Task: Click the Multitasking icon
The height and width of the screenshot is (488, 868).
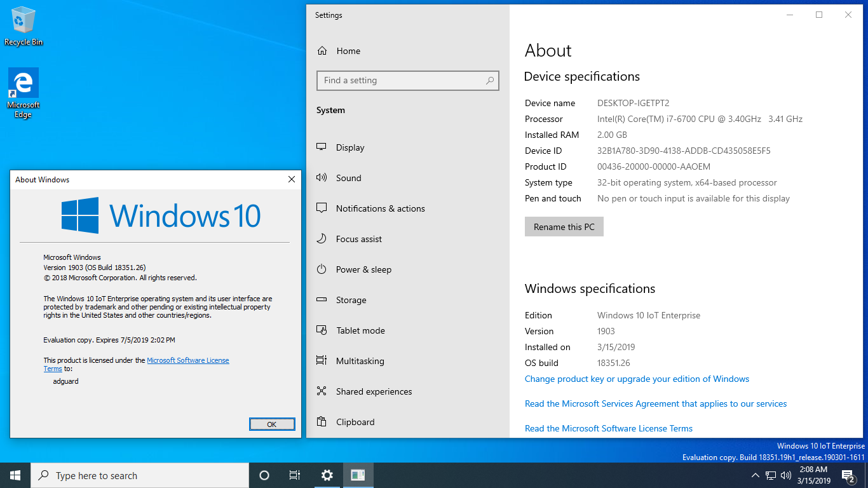Action: tap(322, 361)
